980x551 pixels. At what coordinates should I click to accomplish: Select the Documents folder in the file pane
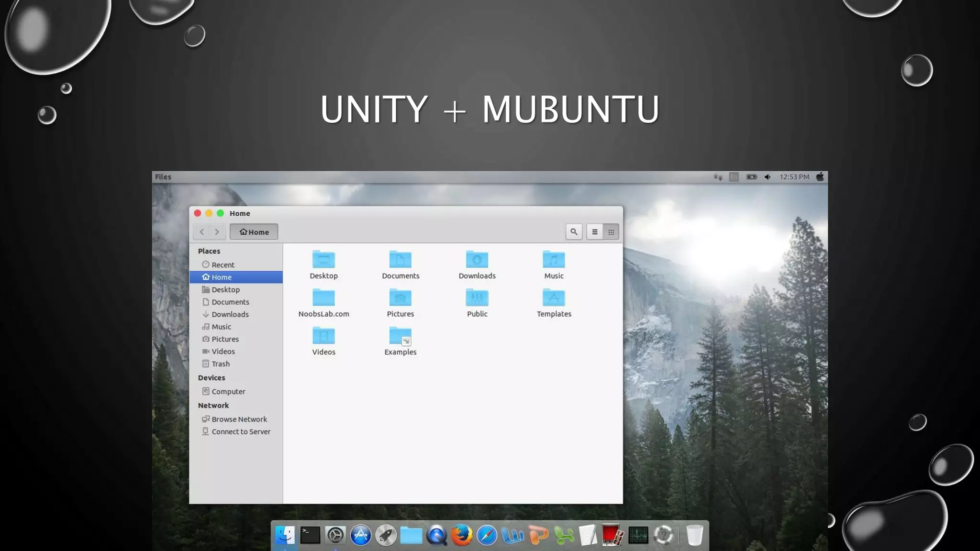[401, 264]
